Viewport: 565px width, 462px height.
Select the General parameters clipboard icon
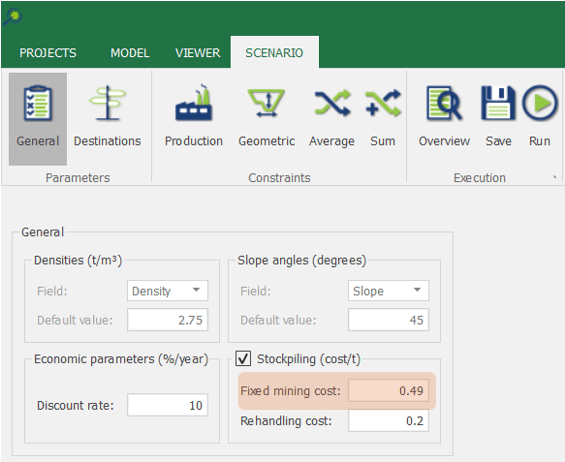(38, 103)
